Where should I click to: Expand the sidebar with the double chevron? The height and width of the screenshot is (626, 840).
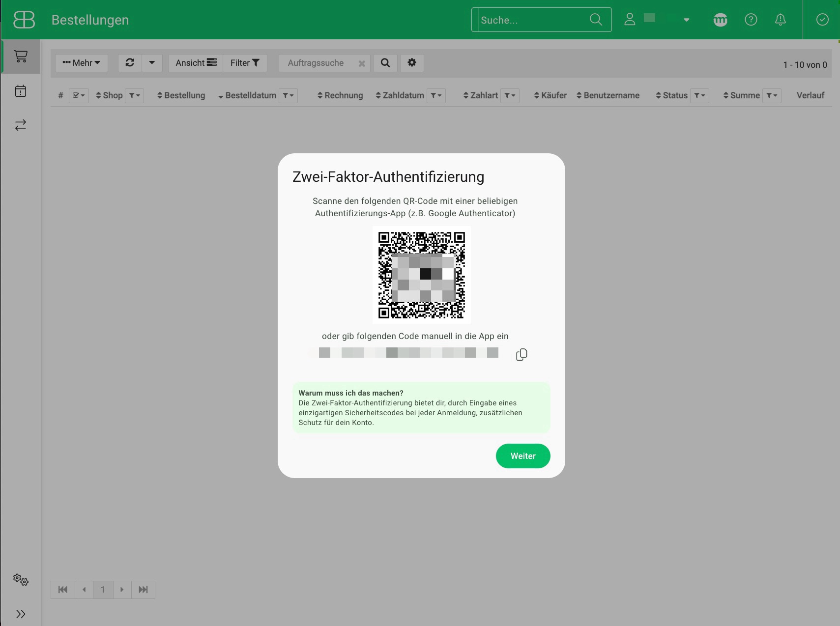tap(21, 614)
